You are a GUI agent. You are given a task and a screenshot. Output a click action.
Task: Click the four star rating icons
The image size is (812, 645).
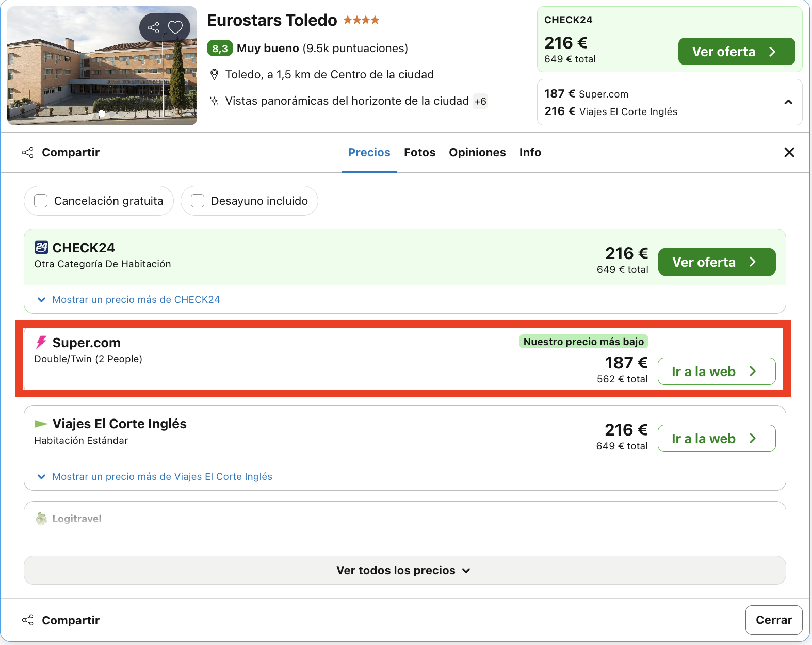pos(361,20)
